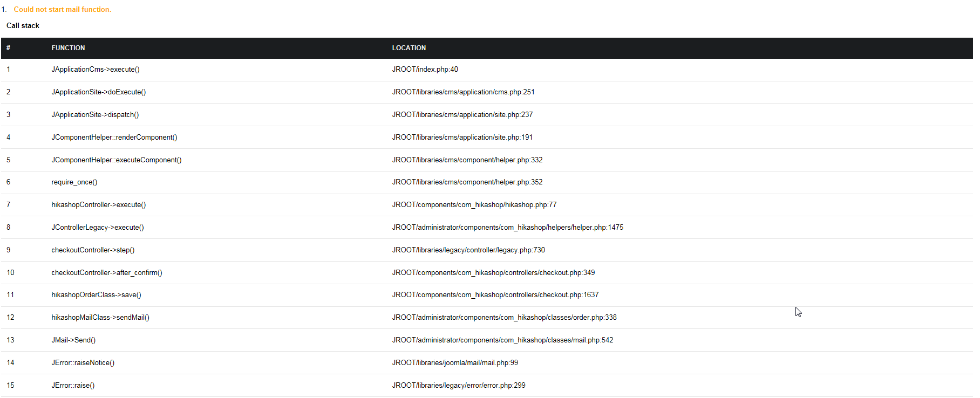Click checkoutController->after_confirm() function
Image resolution: width=980 pixels, height=398 pixels.
point(107,273)
